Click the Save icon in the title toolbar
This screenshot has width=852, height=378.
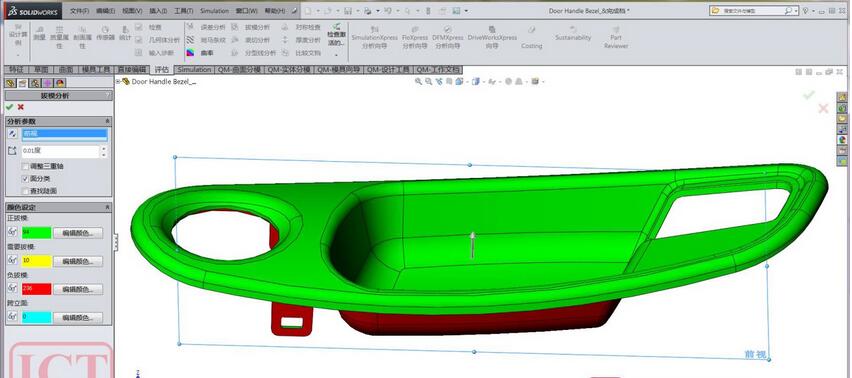tap(348, 11)
